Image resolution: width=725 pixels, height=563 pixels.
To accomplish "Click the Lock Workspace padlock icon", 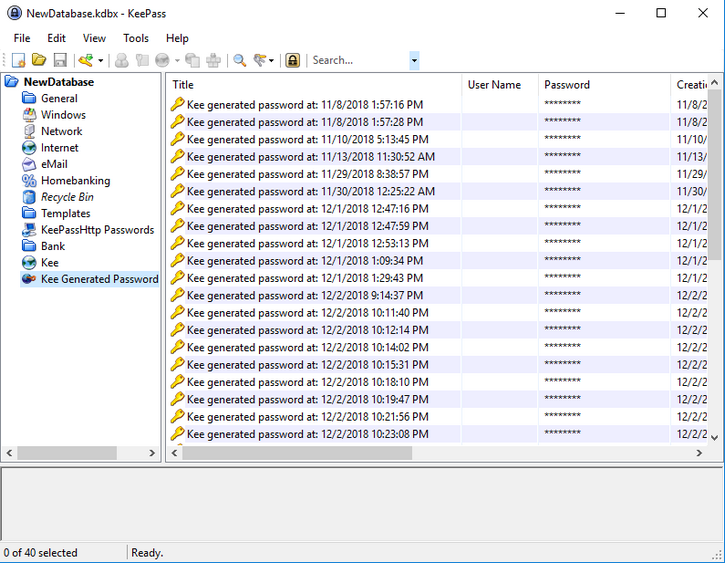I will (293, 60).
